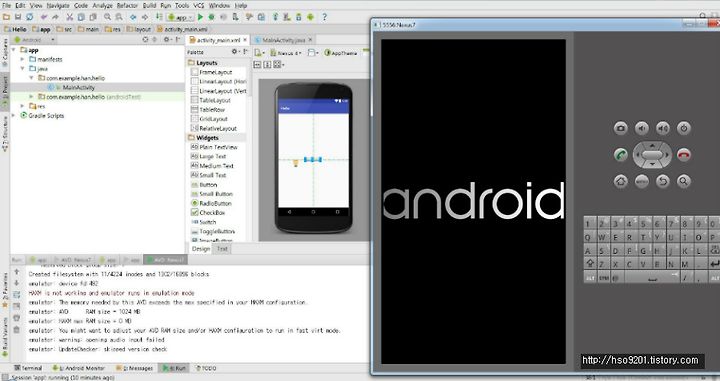
Task: Click the spacebar on emulator keyboard
Action: (x=652, y=278)
